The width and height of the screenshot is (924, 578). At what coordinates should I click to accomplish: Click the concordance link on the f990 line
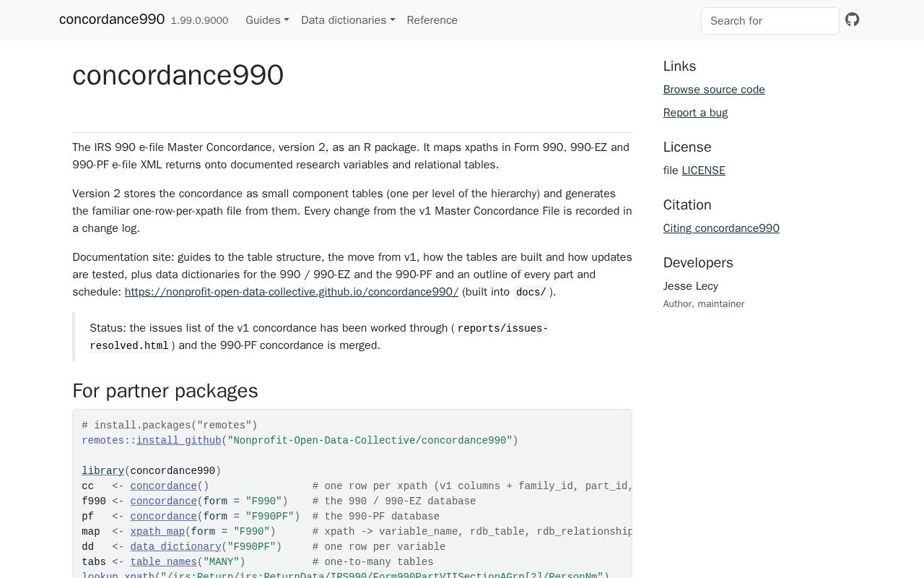163,501
